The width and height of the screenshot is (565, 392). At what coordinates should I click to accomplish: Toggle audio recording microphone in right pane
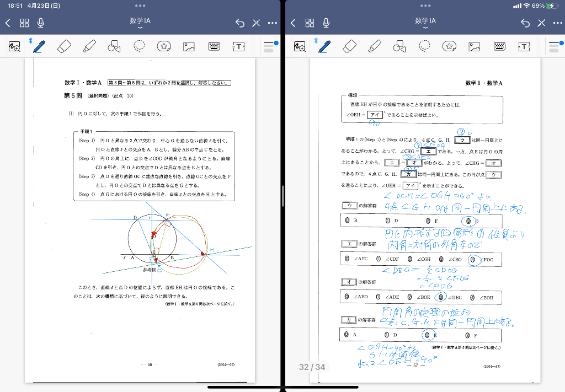tap(327, 23)
